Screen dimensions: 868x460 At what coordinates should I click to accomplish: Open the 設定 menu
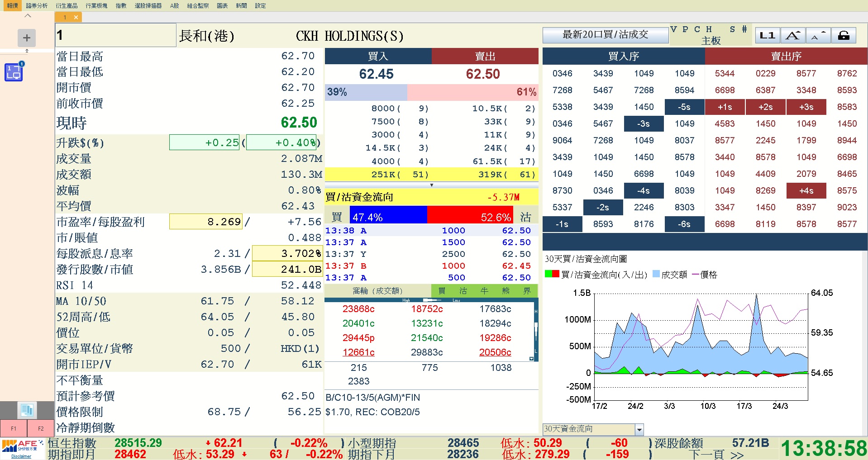(260, 5)
